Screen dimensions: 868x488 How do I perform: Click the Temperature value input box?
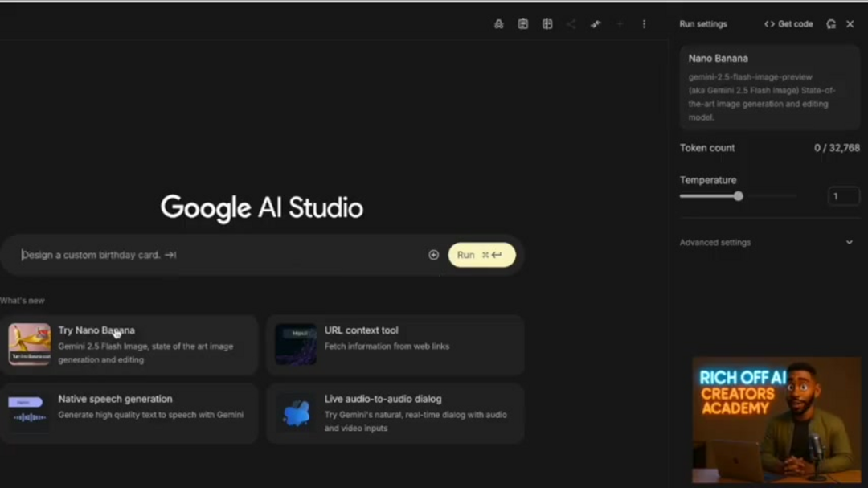click(843, 196)
